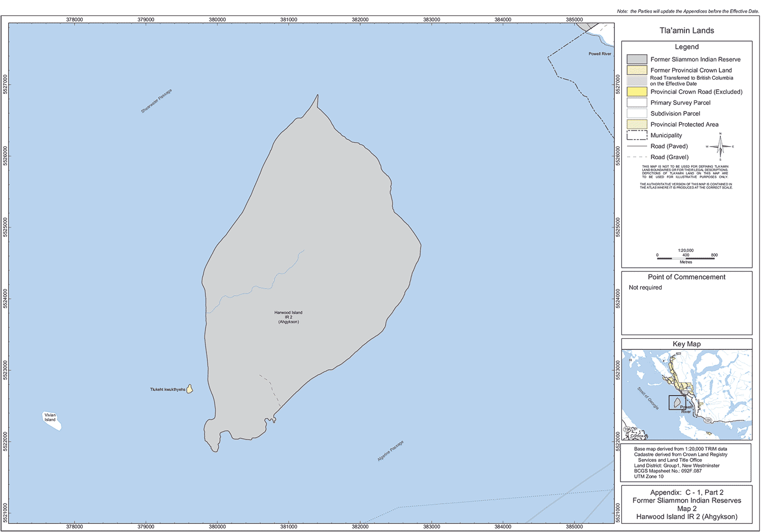Click the Key Map heading
The image size is (761, 532).
687,344
